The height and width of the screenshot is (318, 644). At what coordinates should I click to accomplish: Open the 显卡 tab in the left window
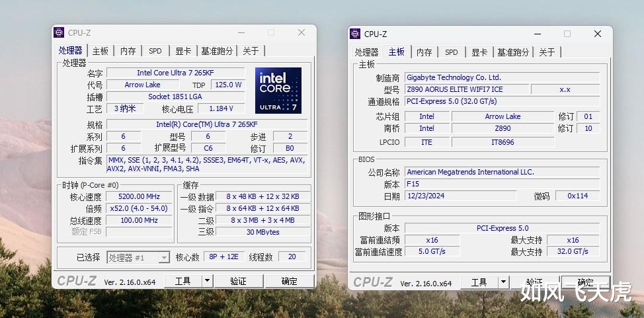[x=183, y=51]
